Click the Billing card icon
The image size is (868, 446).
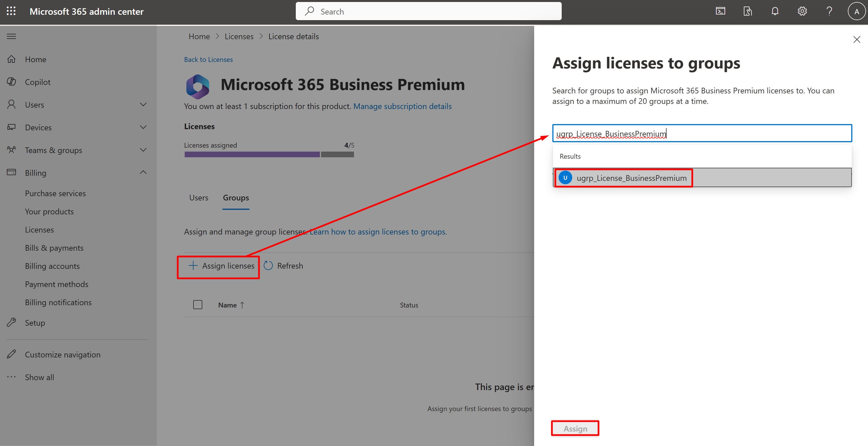[11, 172]
